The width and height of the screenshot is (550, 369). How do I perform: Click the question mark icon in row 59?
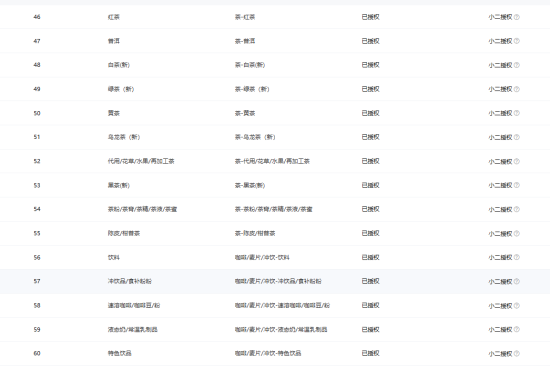pos(517,329)
